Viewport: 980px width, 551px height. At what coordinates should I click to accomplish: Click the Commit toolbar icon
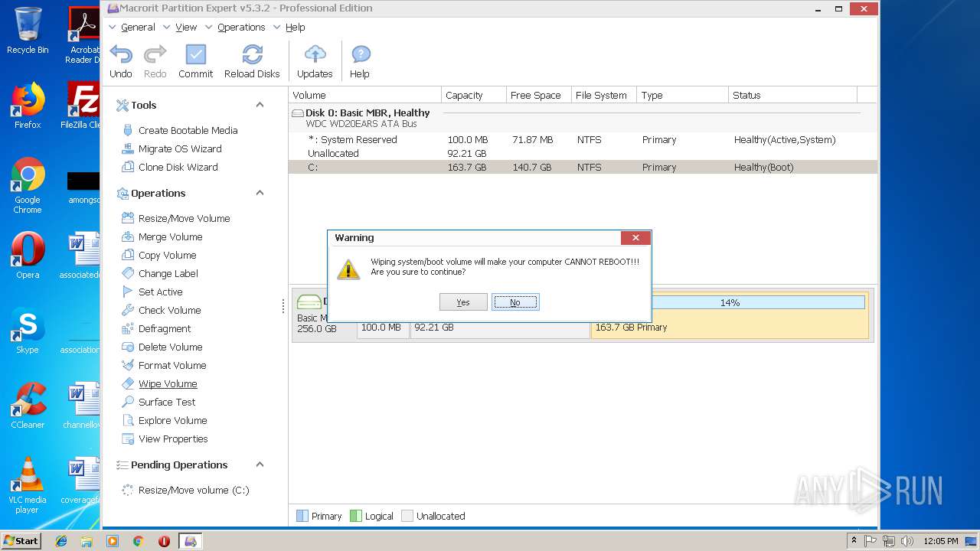[196, 55]
